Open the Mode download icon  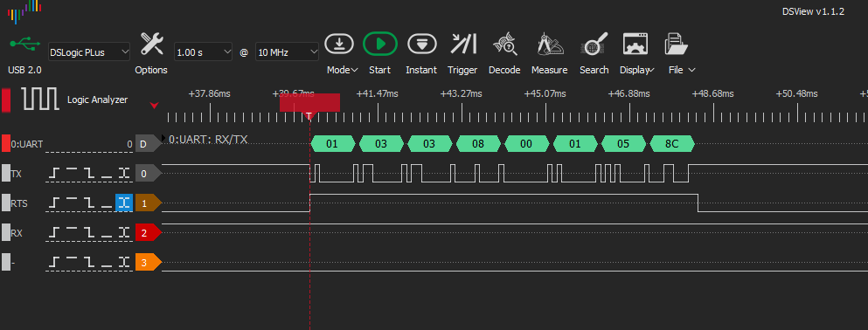(339, 44)
